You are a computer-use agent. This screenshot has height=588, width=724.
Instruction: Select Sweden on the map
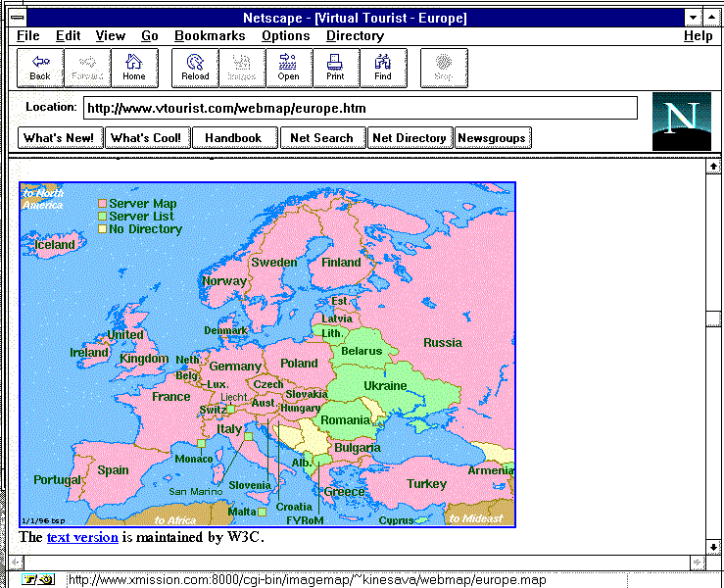coord(274,262)
